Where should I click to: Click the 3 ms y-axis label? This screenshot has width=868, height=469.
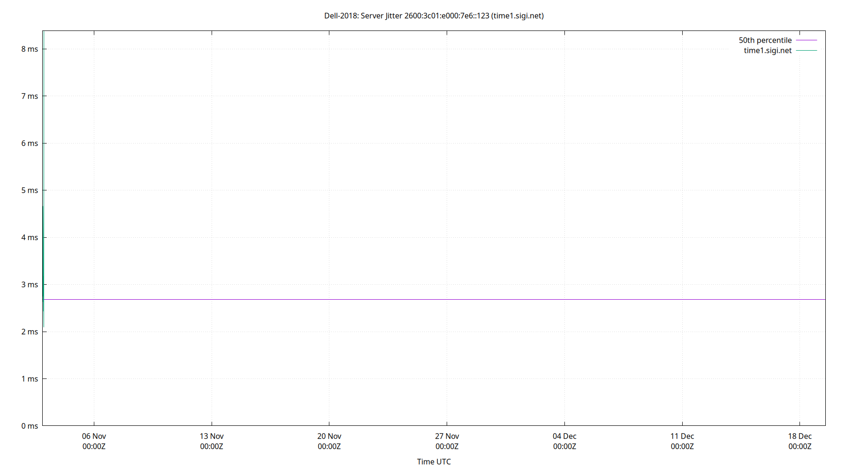click(30, 284)
